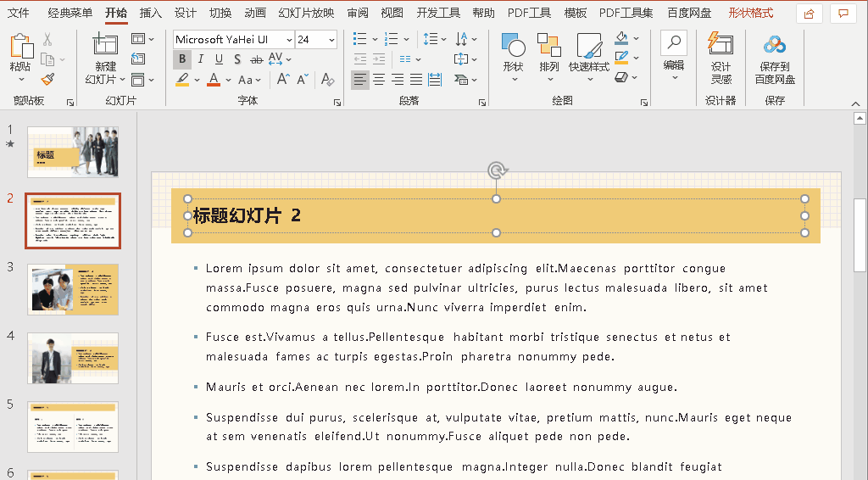Screen dimensions: 868x480
Task: Open the font name dropdown
Action: coord(289,40)
